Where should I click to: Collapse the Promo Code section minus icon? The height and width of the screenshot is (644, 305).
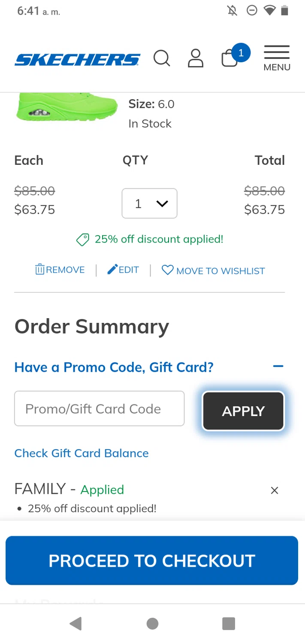(x=278, y=366)
